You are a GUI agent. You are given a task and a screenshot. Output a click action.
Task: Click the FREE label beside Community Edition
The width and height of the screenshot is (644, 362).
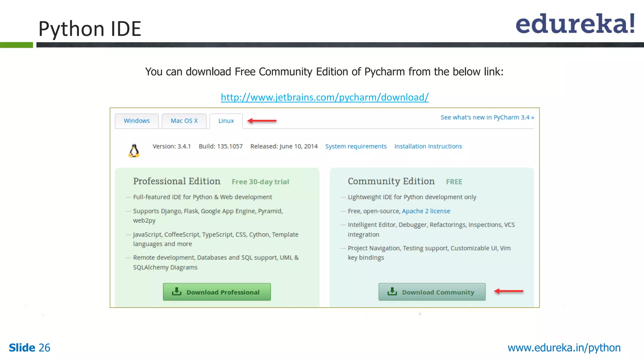click(x=454, y=182)
